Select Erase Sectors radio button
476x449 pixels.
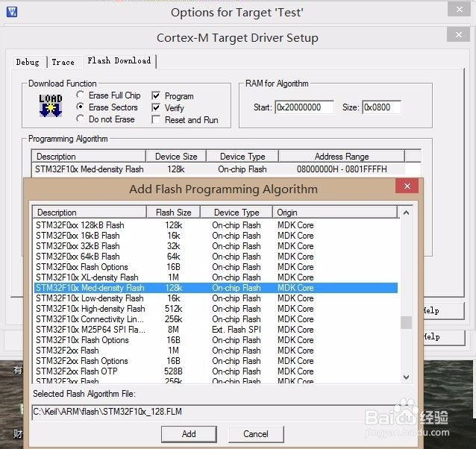[x=80, y=107]
